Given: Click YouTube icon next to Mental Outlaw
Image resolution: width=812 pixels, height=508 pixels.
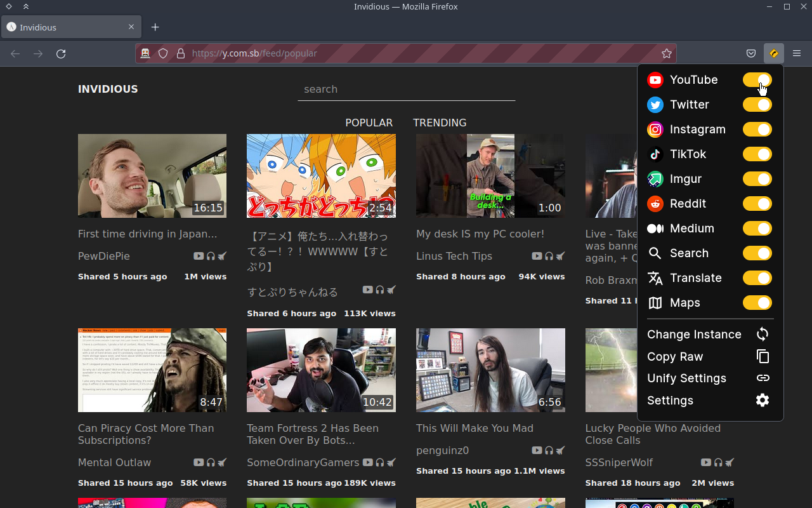Looking at the screenshot, I should tap(199, 462).
